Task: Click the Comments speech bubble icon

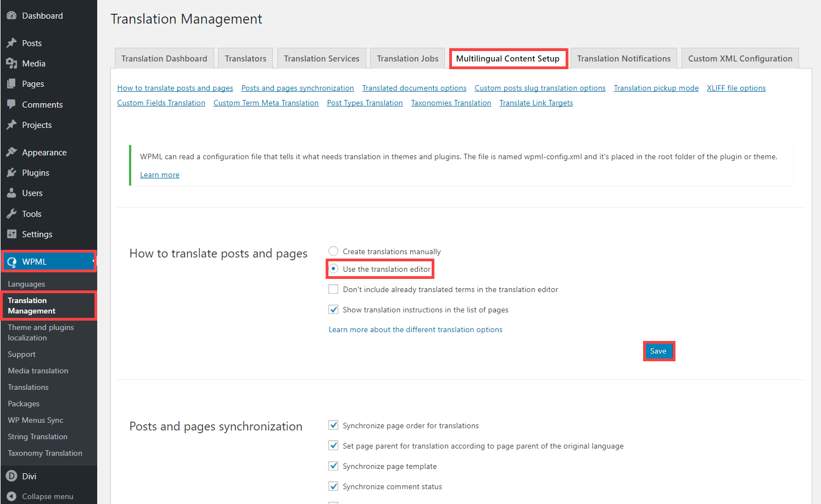Action: pos(12,104)
